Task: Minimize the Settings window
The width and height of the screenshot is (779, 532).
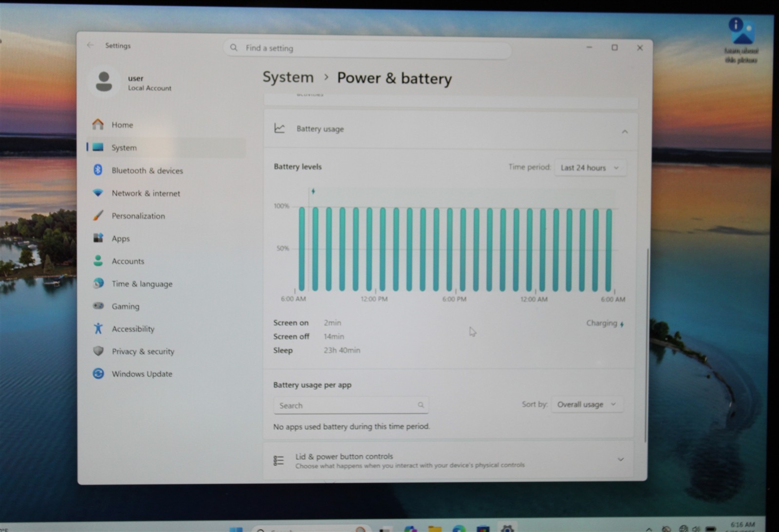Action: point(589,47)
